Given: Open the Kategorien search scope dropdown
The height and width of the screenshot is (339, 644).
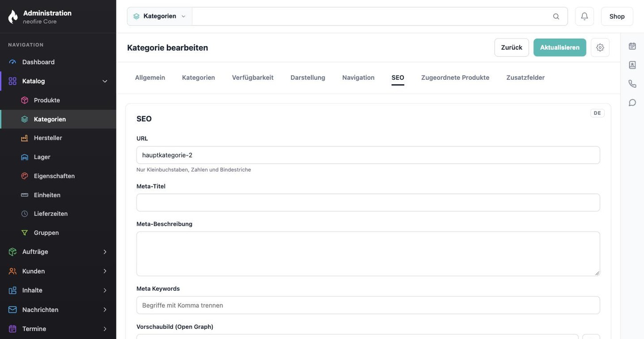Looking at the screenshot, I should [160, 17].
